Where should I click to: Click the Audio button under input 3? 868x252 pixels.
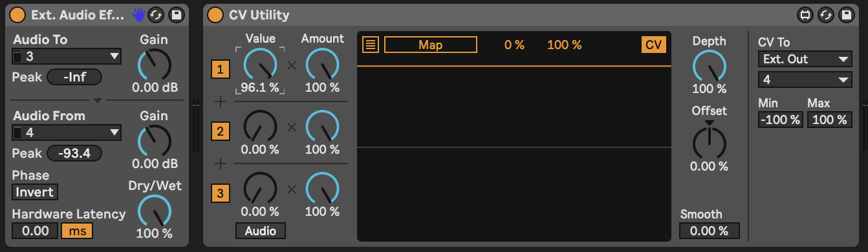click(x=261, y=231)
